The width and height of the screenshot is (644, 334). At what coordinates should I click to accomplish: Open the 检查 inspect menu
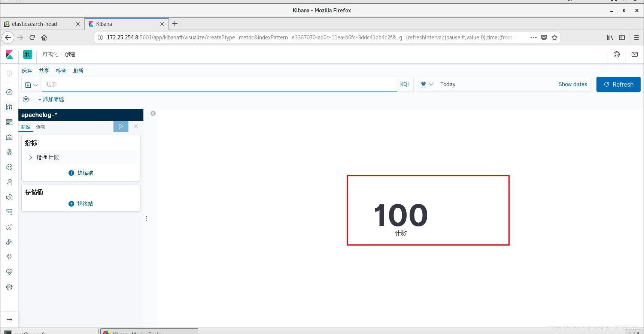61,70
